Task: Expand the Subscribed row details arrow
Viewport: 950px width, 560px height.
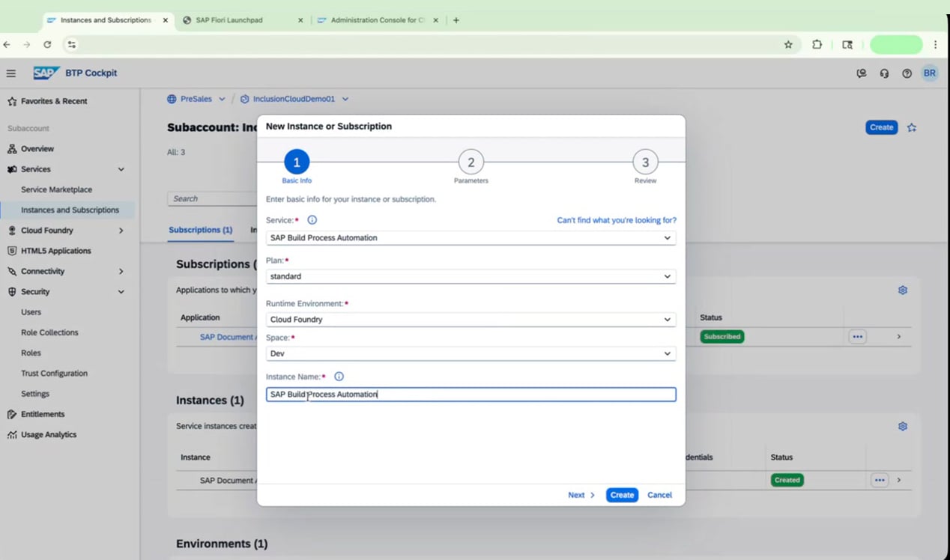Action: pos(899,337)
